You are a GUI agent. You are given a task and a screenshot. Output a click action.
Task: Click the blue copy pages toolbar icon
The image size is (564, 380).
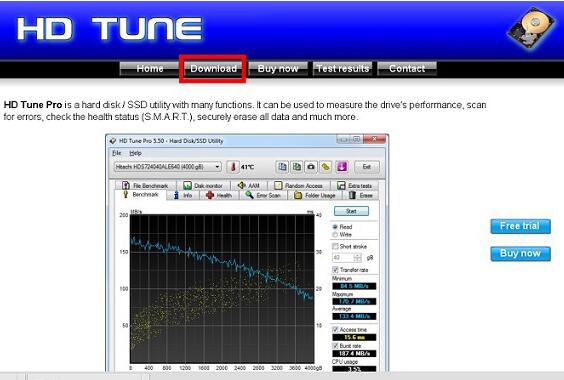(x=282, y=167)
